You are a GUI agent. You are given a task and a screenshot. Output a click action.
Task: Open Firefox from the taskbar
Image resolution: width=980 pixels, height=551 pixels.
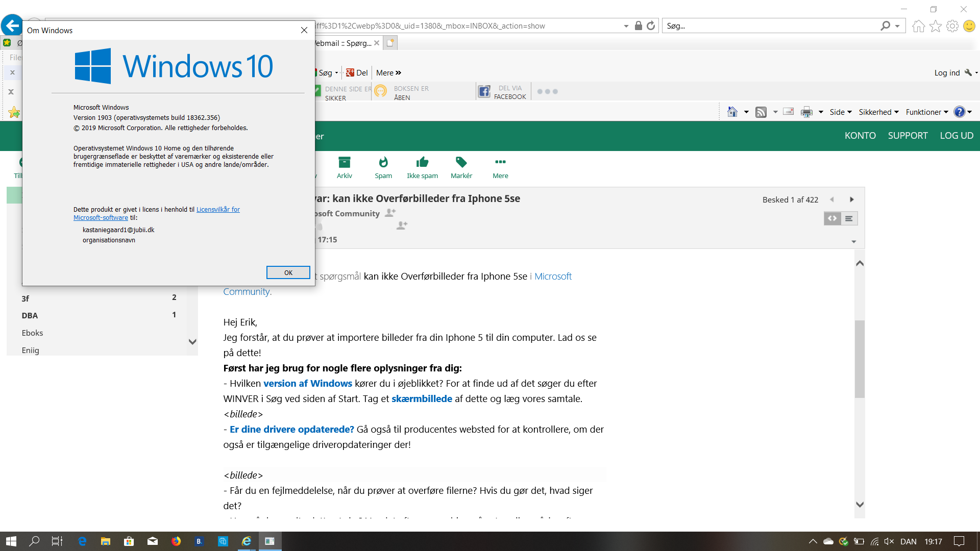coord(176,541)
